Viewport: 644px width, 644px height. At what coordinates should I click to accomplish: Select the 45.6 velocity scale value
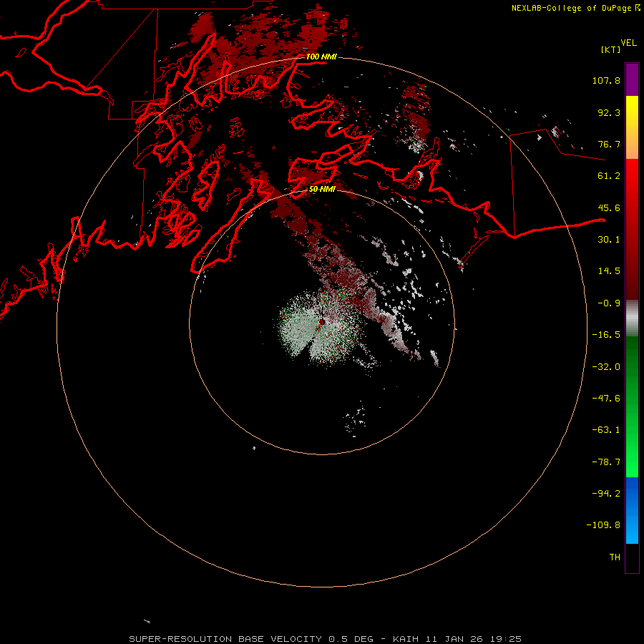coord(609,208)
